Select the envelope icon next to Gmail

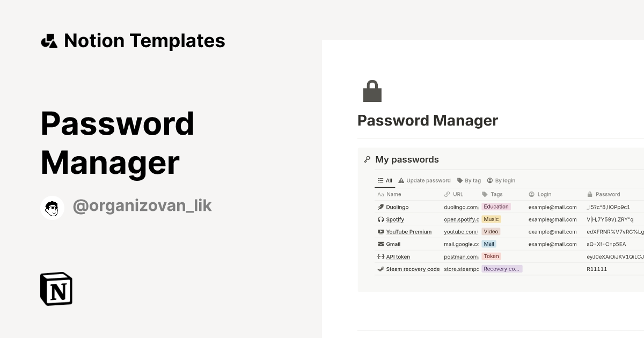pos(380,244)
